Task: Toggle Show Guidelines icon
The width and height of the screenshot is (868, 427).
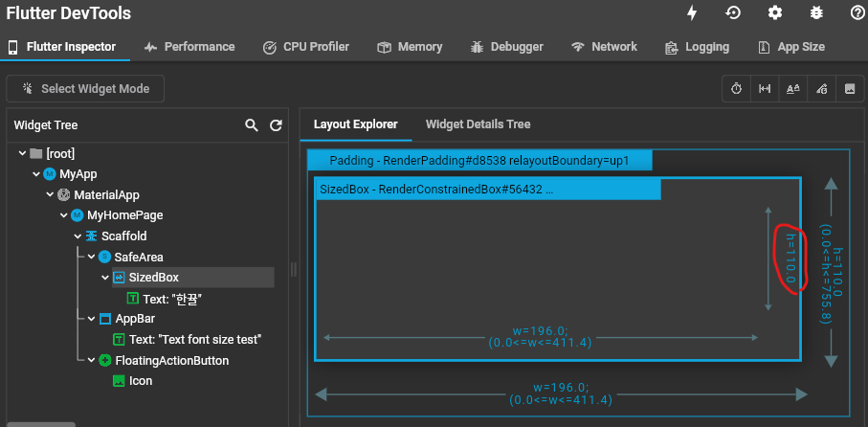Action: (x=765, y=89)
